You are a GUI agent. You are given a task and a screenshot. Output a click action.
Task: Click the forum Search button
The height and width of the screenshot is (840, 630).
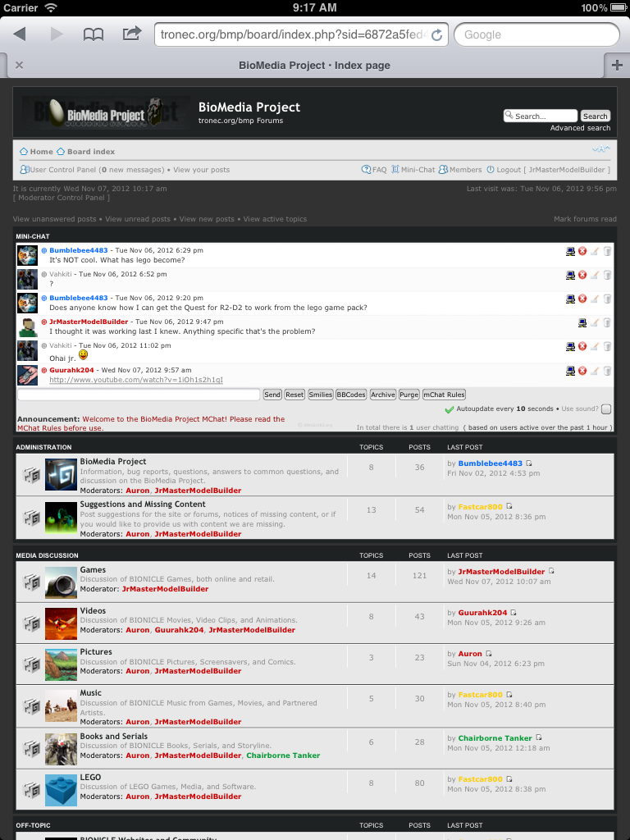(596, 116)
